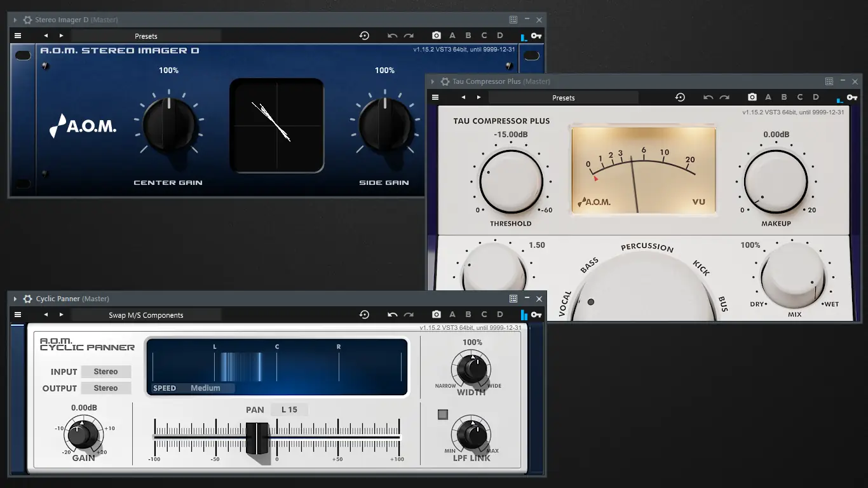Viewport: 868px width, 488px height.
Task: Collapse Cyclic Panner window title triangle
Action: point(15,299)
